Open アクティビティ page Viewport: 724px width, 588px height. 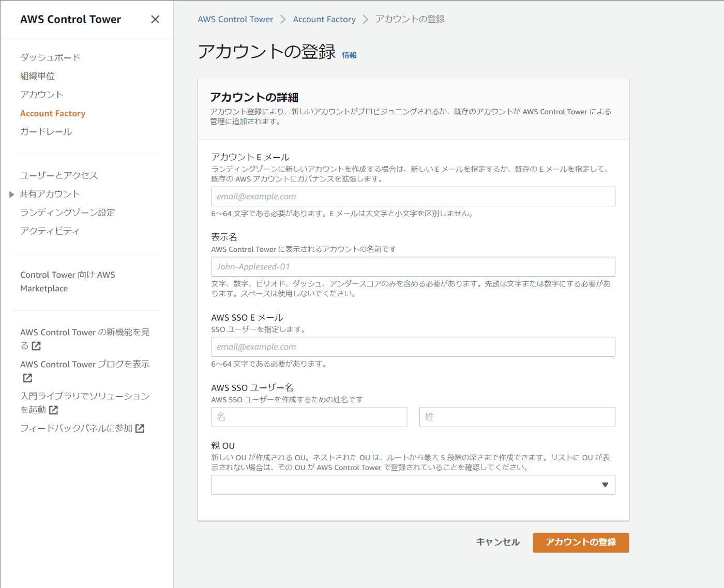click(x=50, y=231)
